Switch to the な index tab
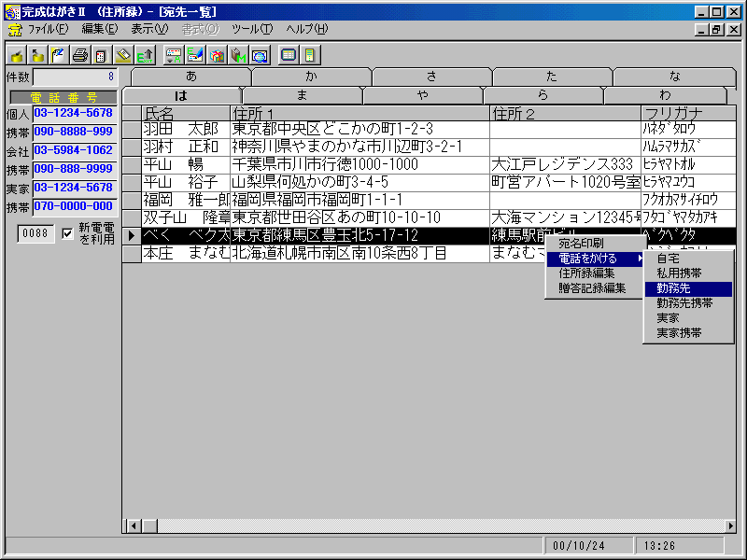The image size is (747, 560). pos(674,77)
